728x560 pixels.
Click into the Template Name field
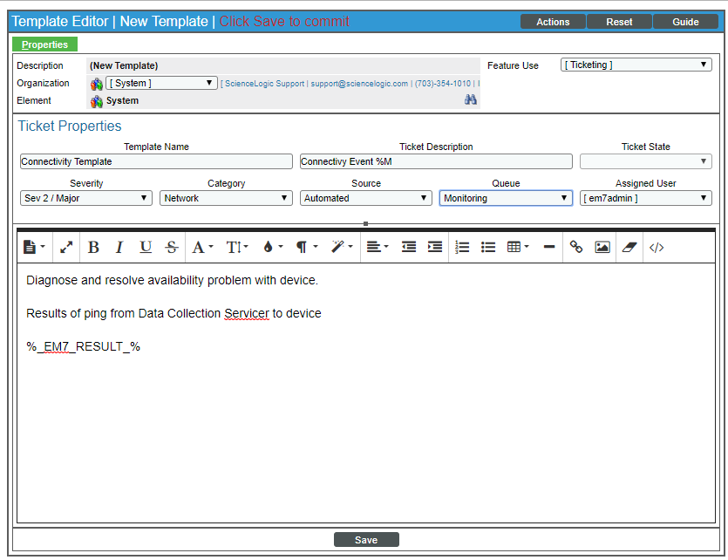pyautogui.click(x=156, y=161)
